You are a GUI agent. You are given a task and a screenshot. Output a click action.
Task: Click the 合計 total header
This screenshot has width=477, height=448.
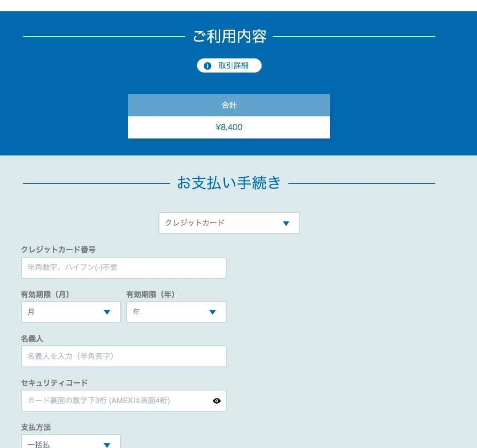(229, 105)
